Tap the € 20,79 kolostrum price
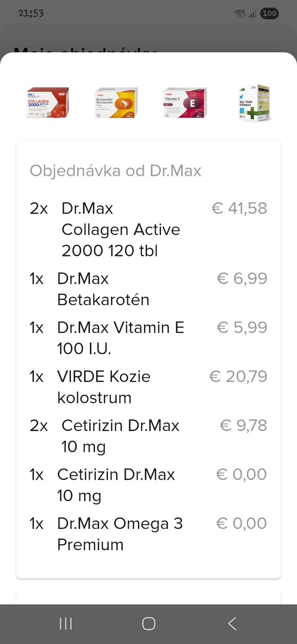Viewport: 297px width, 644px height. pos(238,377)
